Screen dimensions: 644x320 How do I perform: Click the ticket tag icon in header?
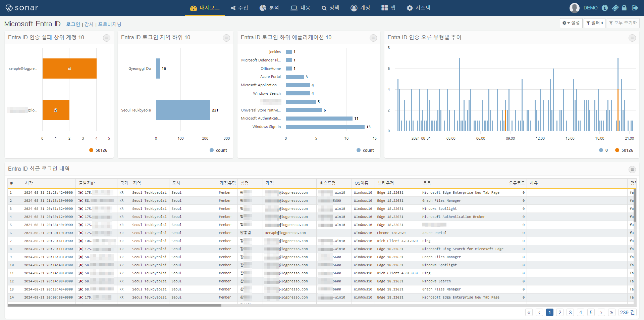pyautogui.click(x=615, y=8)
